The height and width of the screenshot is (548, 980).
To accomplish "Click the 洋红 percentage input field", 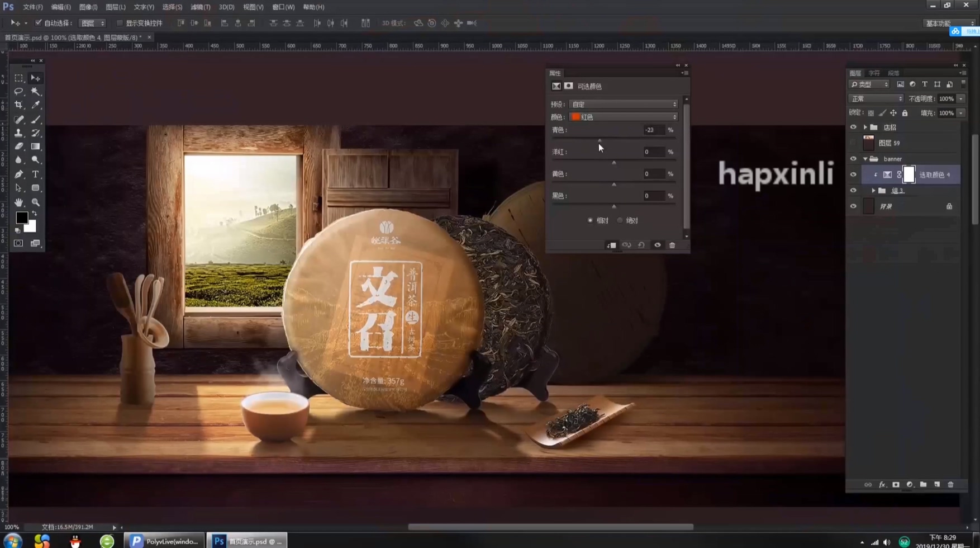I will click(653, 152).
